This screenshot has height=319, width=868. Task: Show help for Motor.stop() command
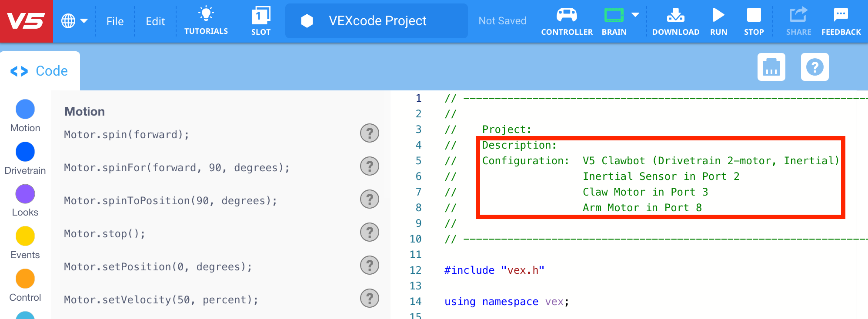coord(369,232)
